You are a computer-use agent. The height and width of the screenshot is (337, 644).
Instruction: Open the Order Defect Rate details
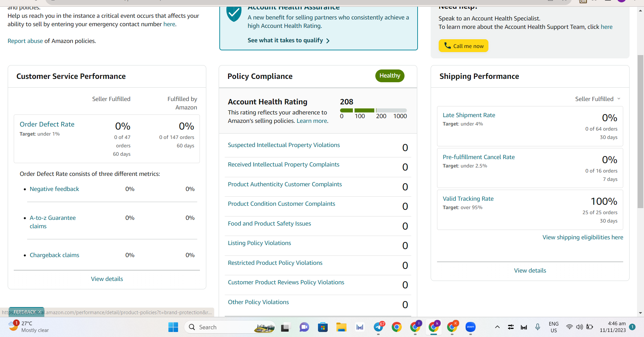(x=47, y=124)
